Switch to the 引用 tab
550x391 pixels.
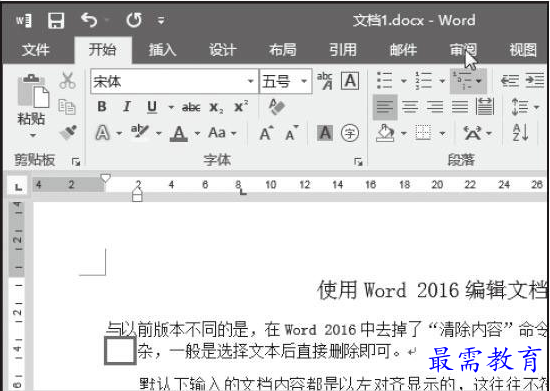point(343,50)
